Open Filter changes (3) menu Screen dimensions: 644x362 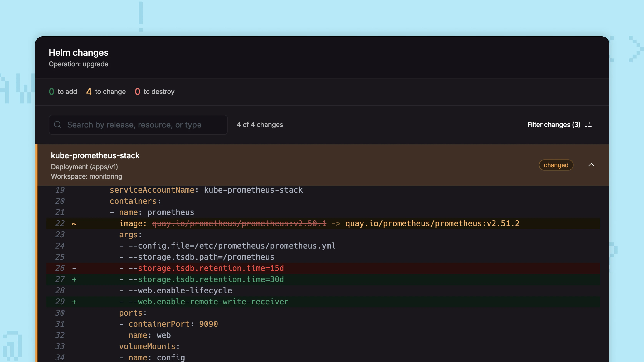coord(554,125)
